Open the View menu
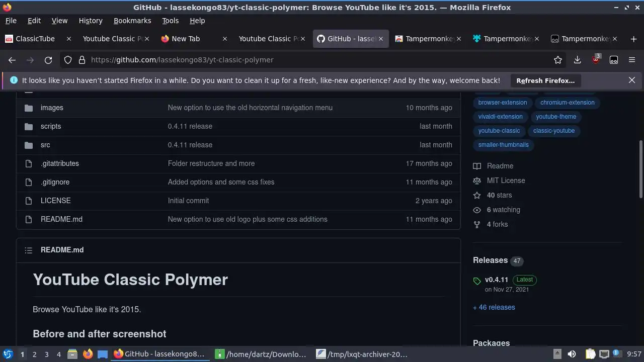 point(59,21)
